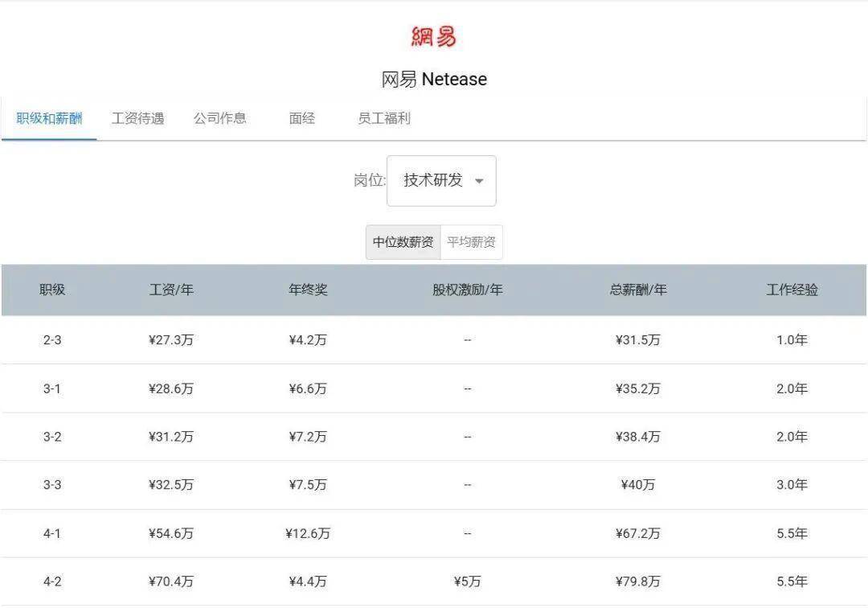
Task: Click the 网易 Netease company title
Action: (433, 80)
